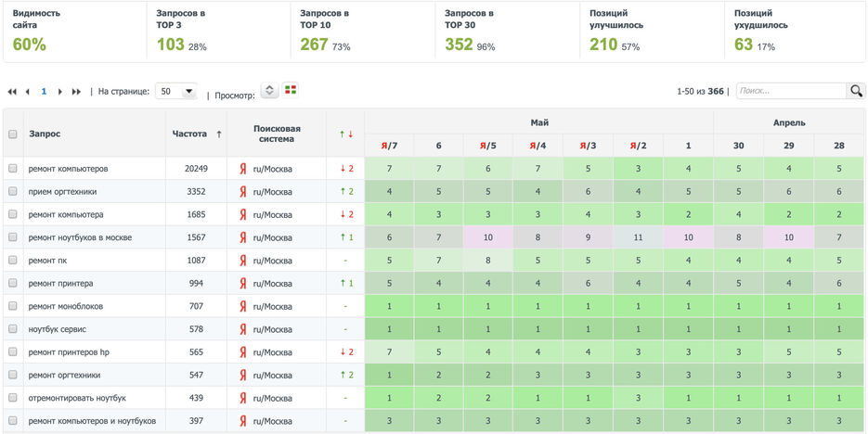Image resolution: width=868 pixels, height=434 pixels.
Task: Check the box for ремонт компьютеров
Action: pos(13,169)
